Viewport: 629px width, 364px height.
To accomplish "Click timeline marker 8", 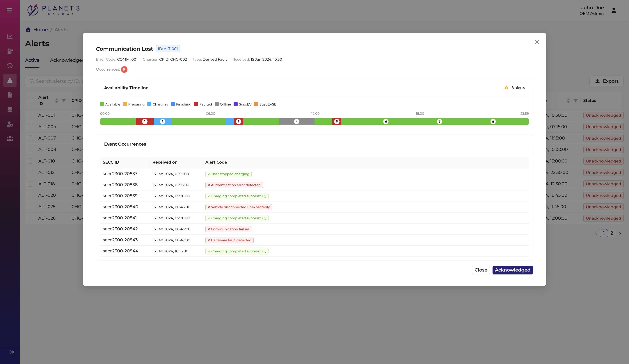I will pos(493,122).
